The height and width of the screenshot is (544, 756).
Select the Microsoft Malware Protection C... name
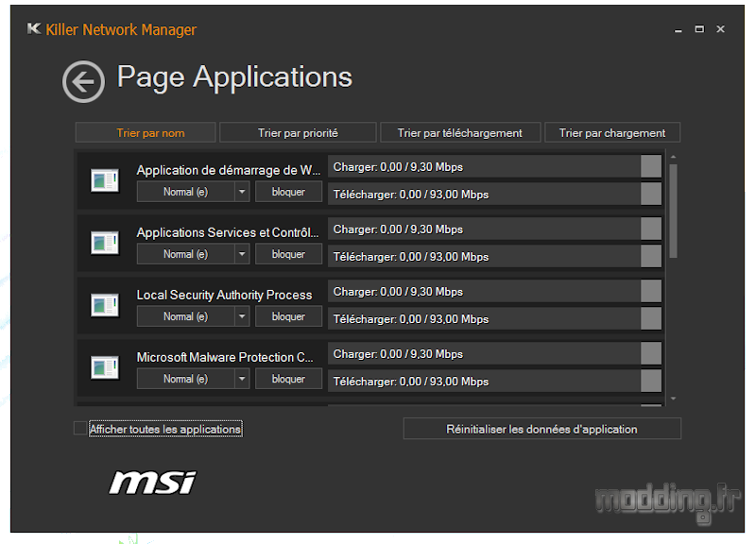pyautogui.click(x=225, y=357)
